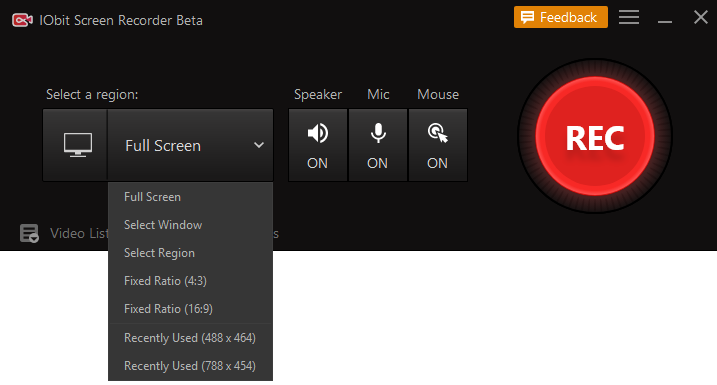Viewport: 717px width, 385px height.
Task: Click the IObit Screen Recorder logo icon
Action: tap(22, 20)
